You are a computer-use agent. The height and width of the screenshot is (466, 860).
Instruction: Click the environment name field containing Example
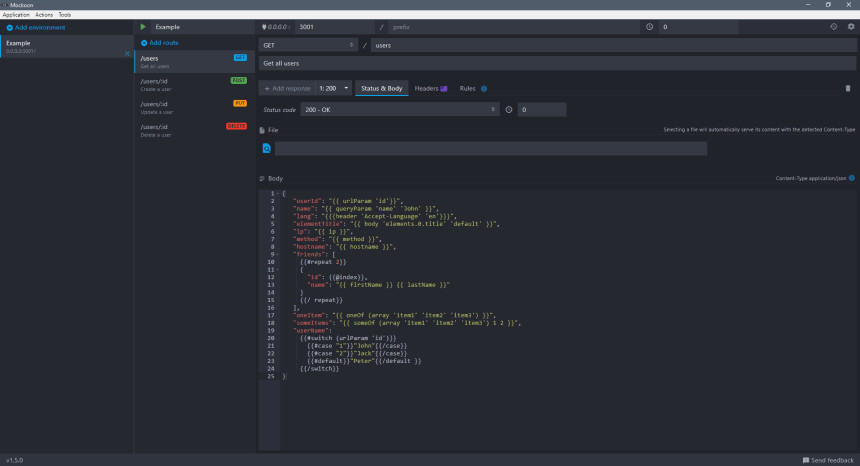(201, 27)
